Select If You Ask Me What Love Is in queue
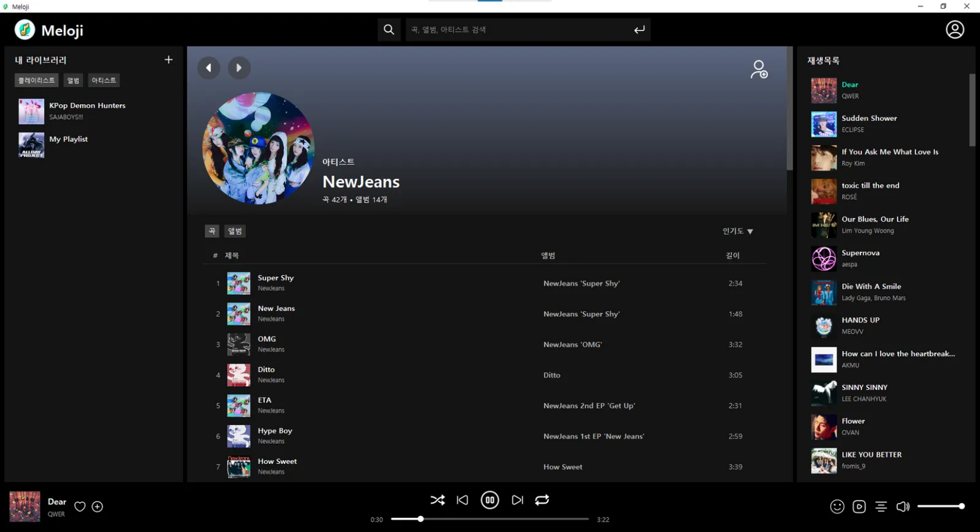This screenshot has height=532, width=980. (x=886, y=158)
